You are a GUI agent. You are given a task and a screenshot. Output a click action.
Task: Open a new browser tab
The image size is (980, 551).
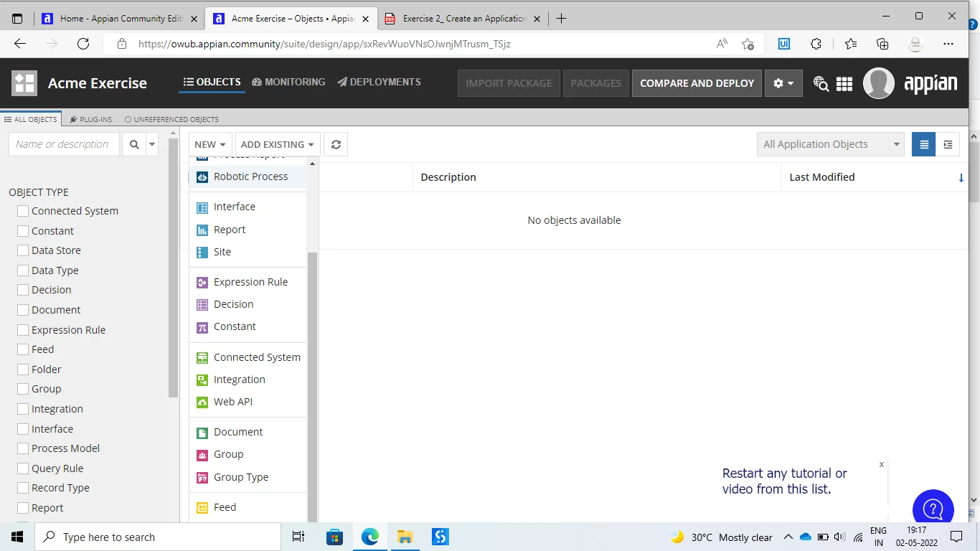[x=562, y=19]
